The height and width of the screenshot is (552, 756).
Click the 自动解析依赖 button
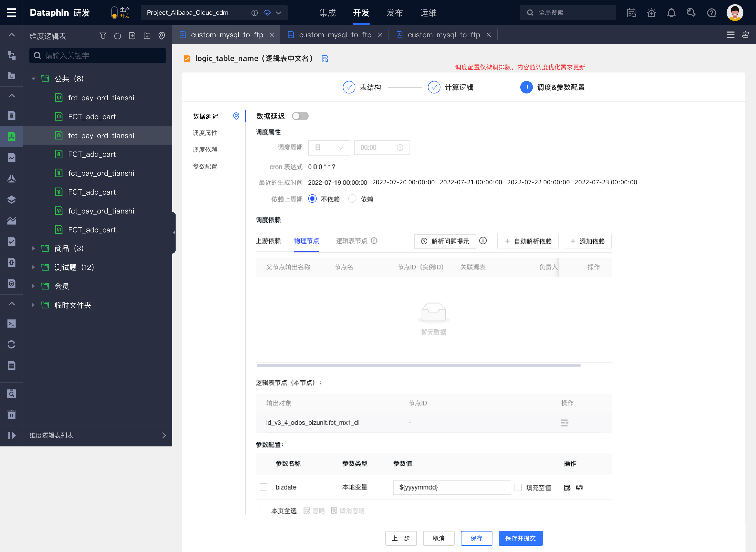point(528,241)
